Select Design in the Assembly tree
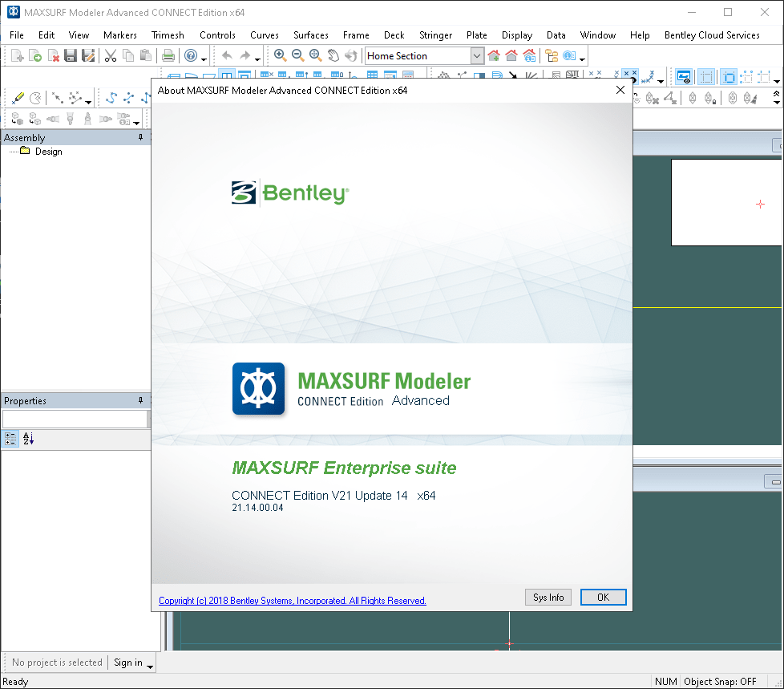This screenshot has height=689, width=784. [x=48, y=151]
